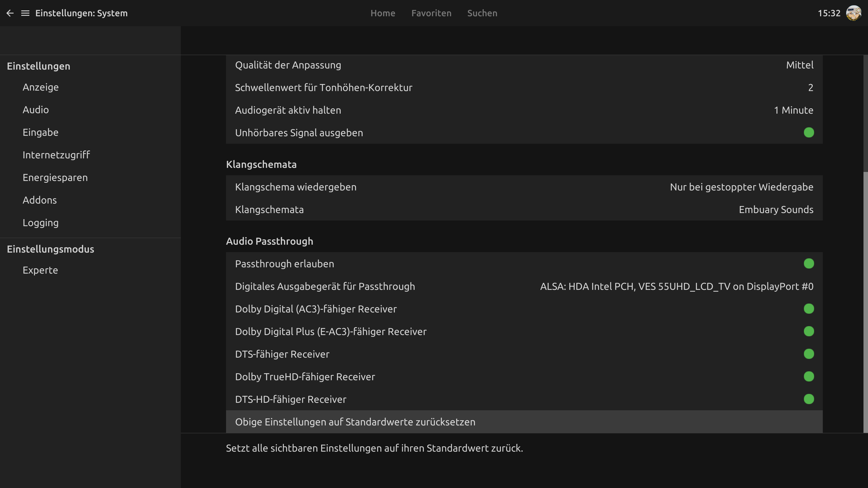Choose Digitales Ausgabegerät für Passthrough

click(x=524, y=286)
